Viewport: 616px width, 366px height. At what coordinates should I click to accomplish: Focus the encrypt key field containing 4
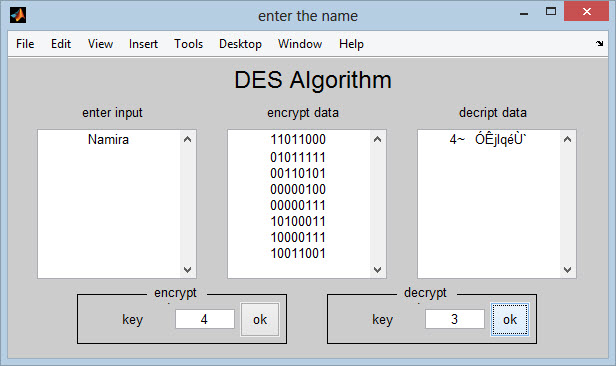click(205, 319)
